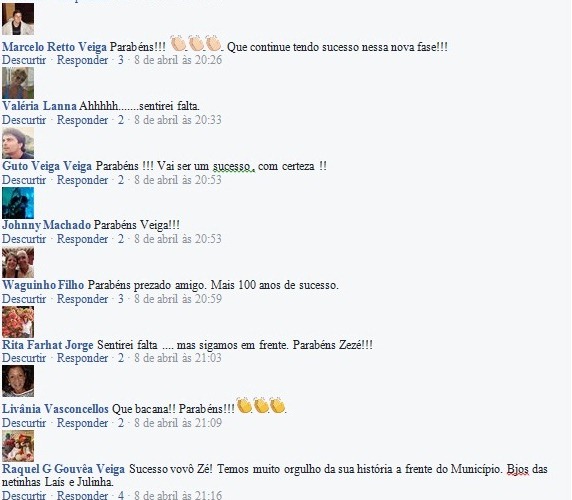Open Marcelo Retto Veiga's name link

[54, 47]
